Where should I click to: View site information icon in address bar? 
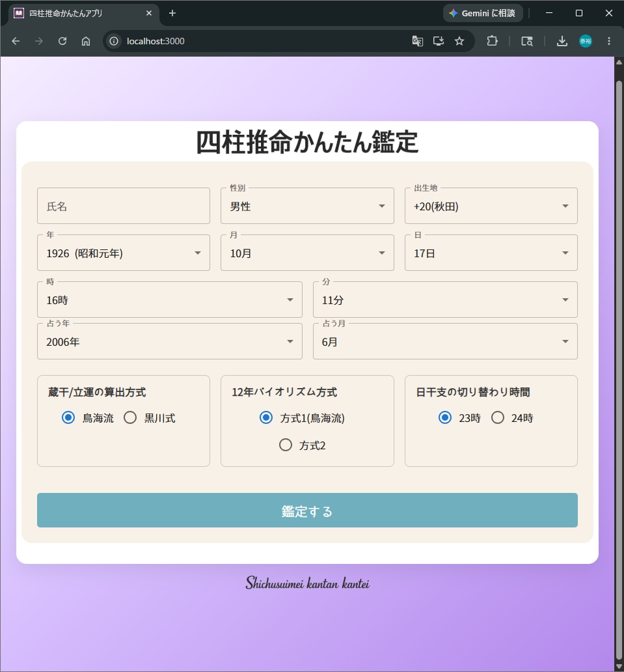click(x=114, y=41)
